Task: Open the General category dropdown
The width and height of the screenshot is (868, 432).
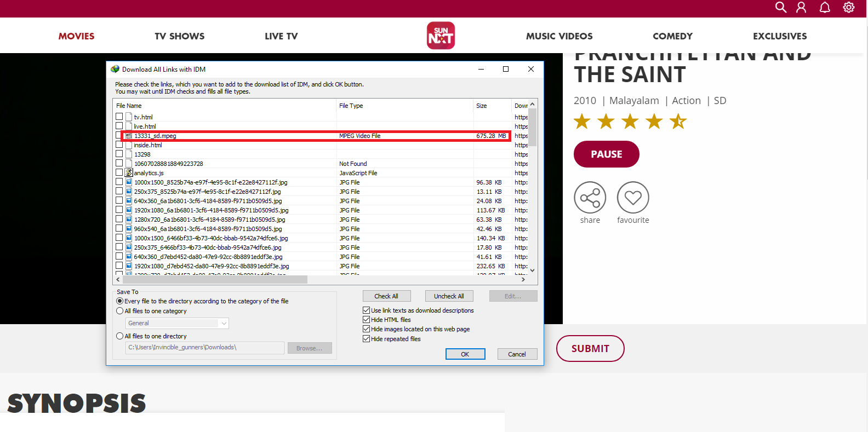Action: click(177, 323)
